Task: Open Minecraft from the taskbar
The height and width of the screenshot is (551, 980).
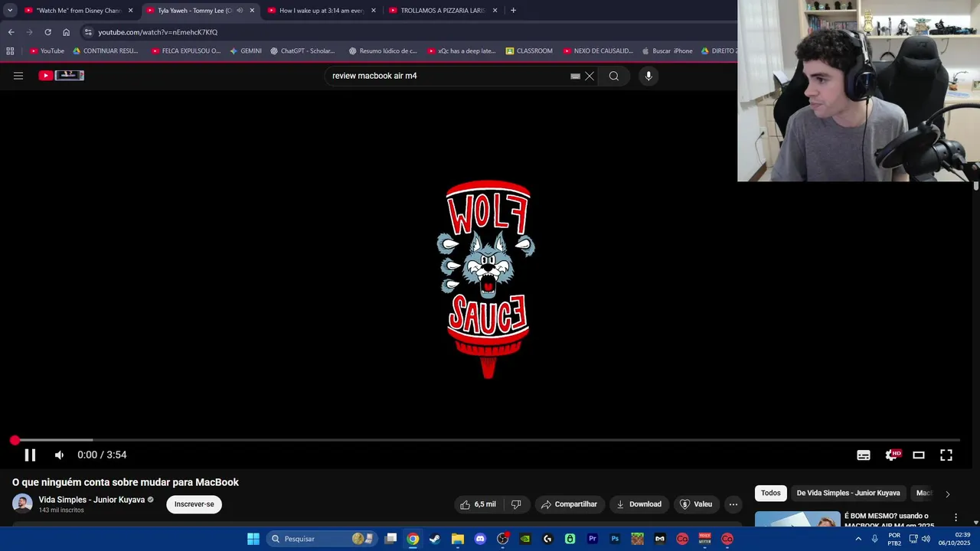Action: [637, 539]
